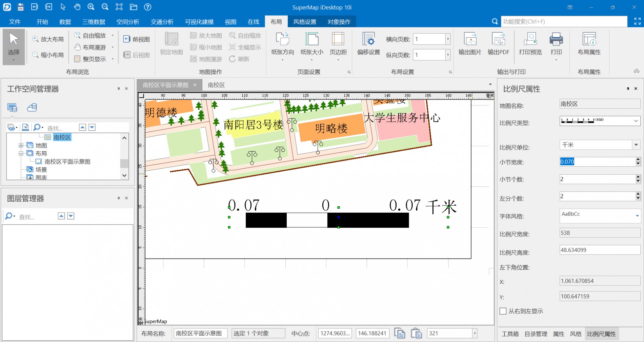The image size is (644, 342).
Task: Open 页边距 page margins
Action: coord(338,47)
